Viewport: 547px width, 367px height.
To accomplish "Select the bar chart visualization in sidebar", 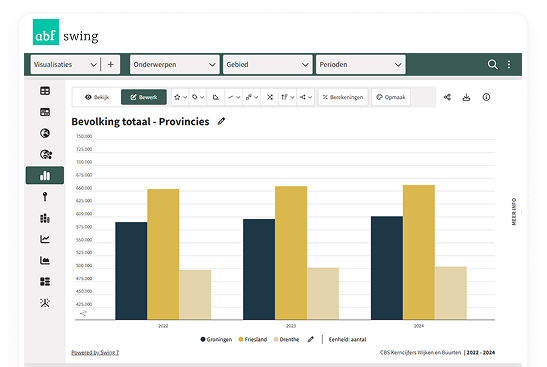I will (x=45, y=175).
